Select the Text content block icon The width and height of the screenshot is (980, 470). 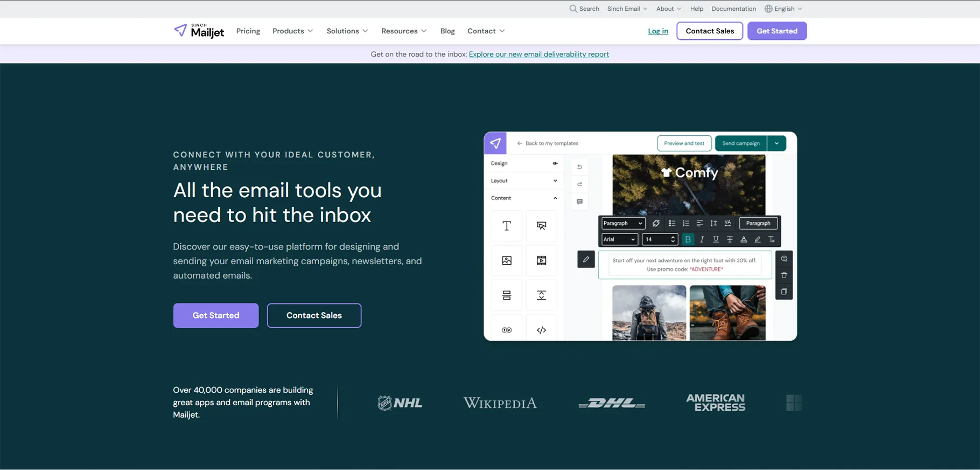pyautogui.click(x=507, y=226)
